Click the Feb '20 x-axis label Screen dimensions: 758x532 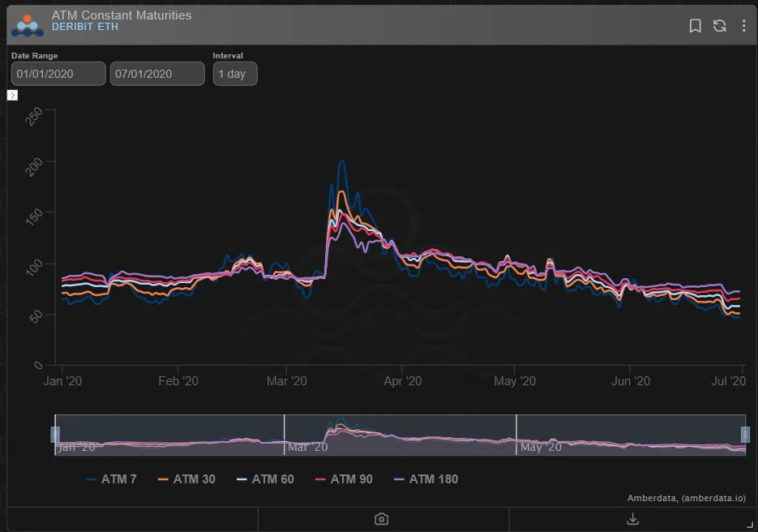tap(178, 381)
